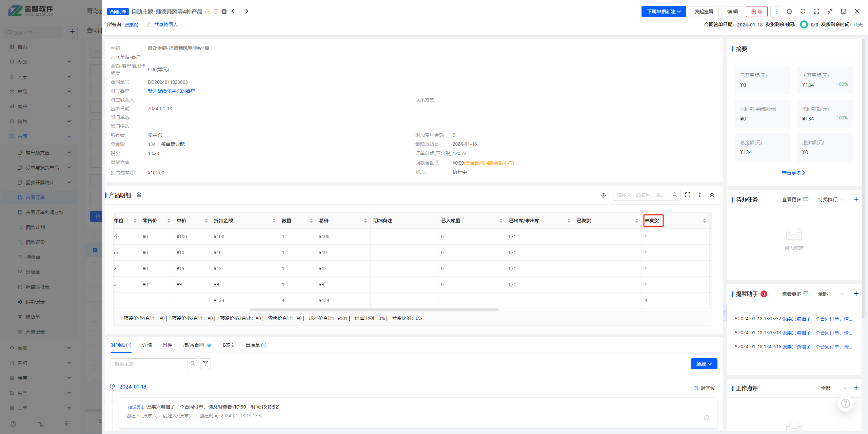Click the timeline filter funnel icon
868x434 pixels.
205,363
